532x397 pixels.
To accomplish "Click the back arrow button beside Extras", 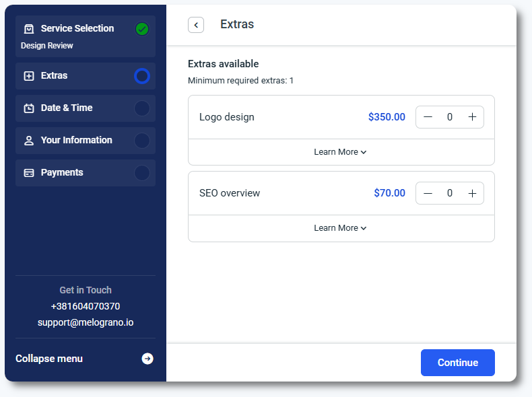I will (196, 25).
